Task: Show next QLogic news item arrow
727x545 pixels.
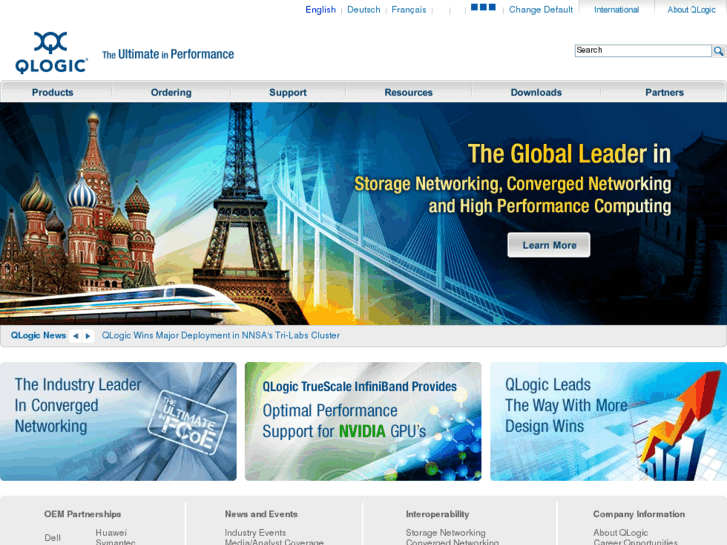Action: tap(88, 336)
